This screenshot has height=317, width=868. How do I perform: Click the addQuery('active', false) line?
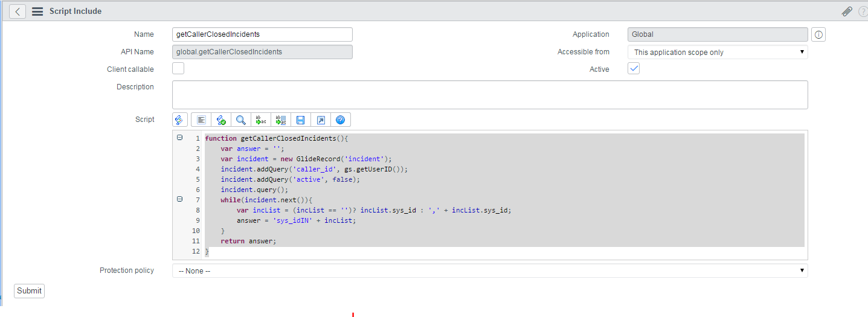click(x=291, y=179)
